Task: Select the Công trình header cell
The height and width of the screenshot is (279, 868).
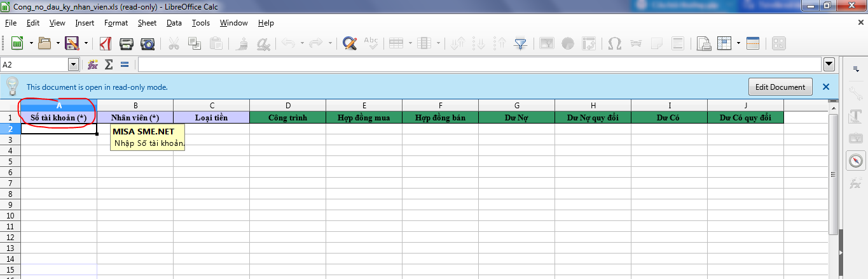Action: pos(287,117)
